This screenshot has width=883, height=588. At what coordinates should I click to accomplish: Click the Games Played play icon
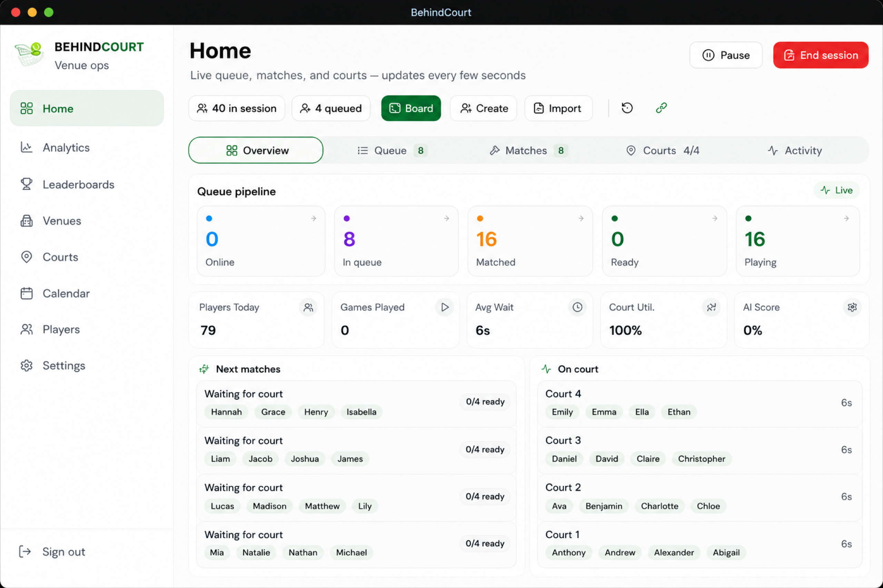tap(445, 307)
